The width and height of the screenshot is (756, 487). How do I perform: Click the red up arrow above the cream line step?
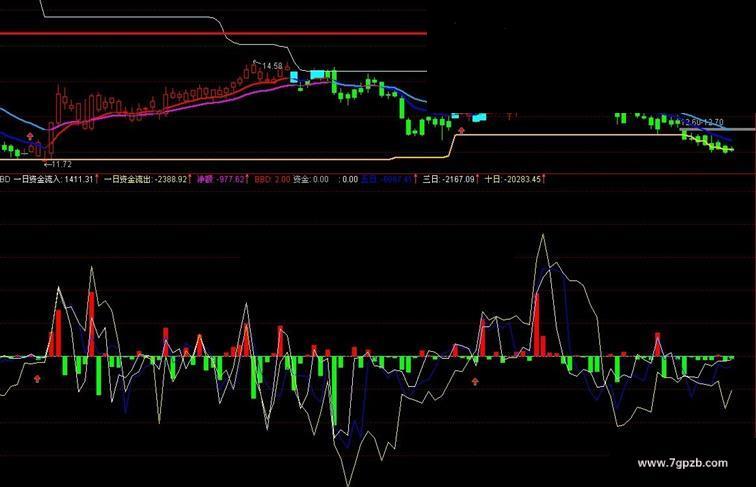461,130
